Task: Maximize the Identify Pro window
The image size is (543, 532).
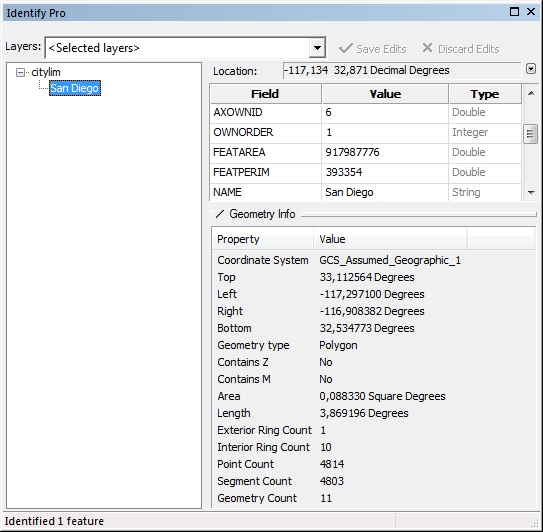Action: pyautogui.click(x=515, y=12)
